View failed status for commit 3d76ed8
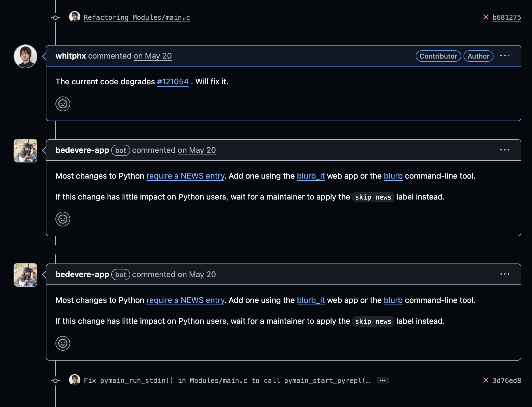The height and width of the screenshot is (407, 532). (486, 380)
